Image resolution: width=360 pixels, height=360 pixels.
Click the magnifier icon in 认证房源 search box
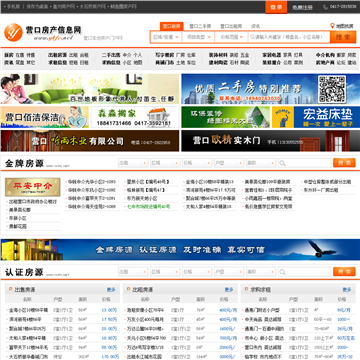(282, 272)
